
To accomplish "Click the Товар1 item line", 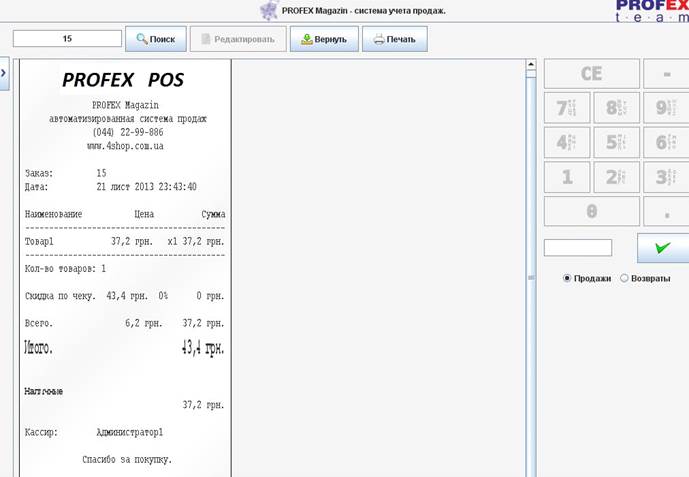I will pos(124,241).
